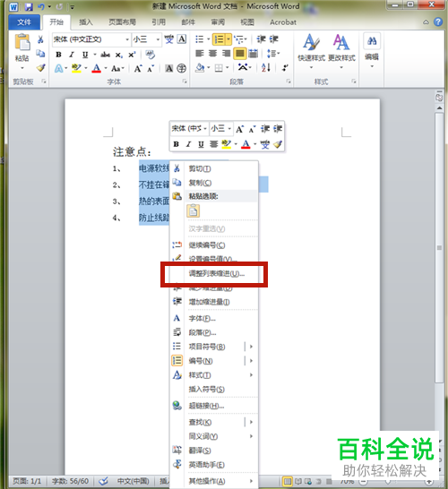Click the Enclose Characters circled icon
This screenshot has width=448, height=489.
tap(182, 68)
